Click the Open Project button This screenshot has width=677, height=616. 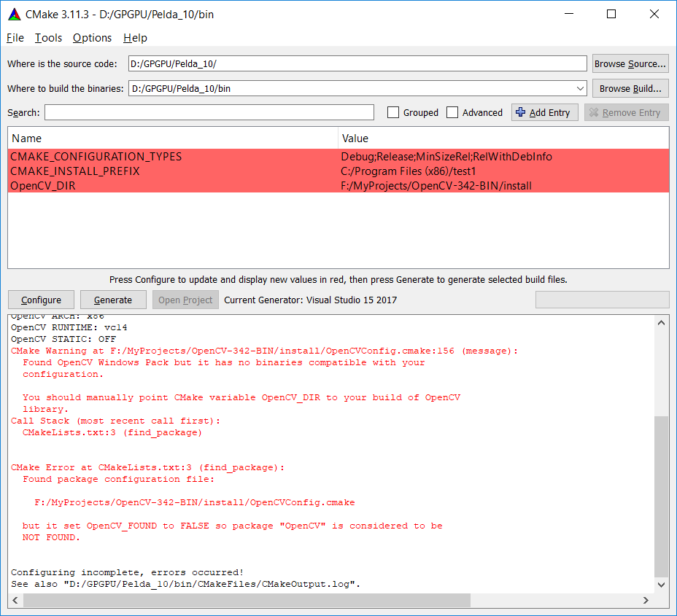click(185, 300)
